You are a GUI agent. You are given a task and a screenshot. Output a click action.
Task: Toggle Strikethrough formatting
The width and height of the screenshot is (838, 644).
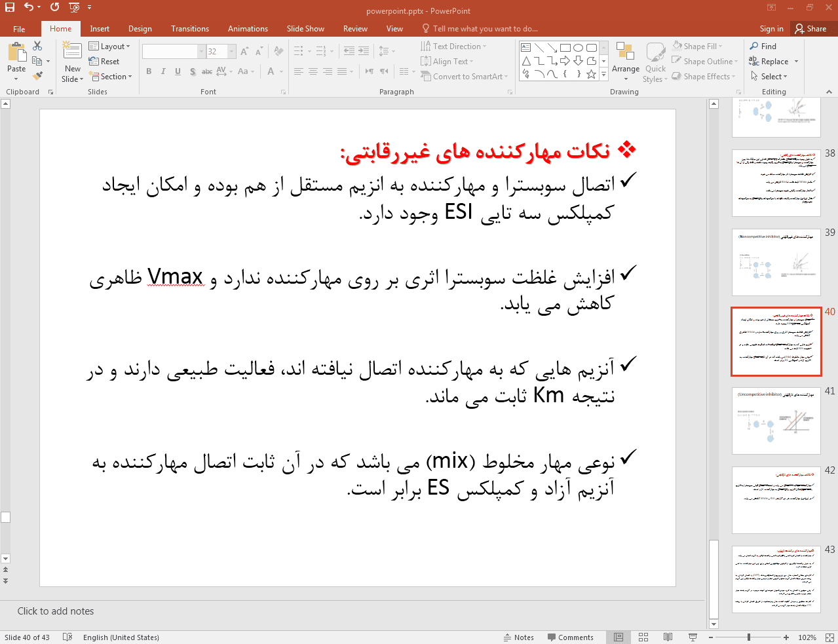(206, 71)
